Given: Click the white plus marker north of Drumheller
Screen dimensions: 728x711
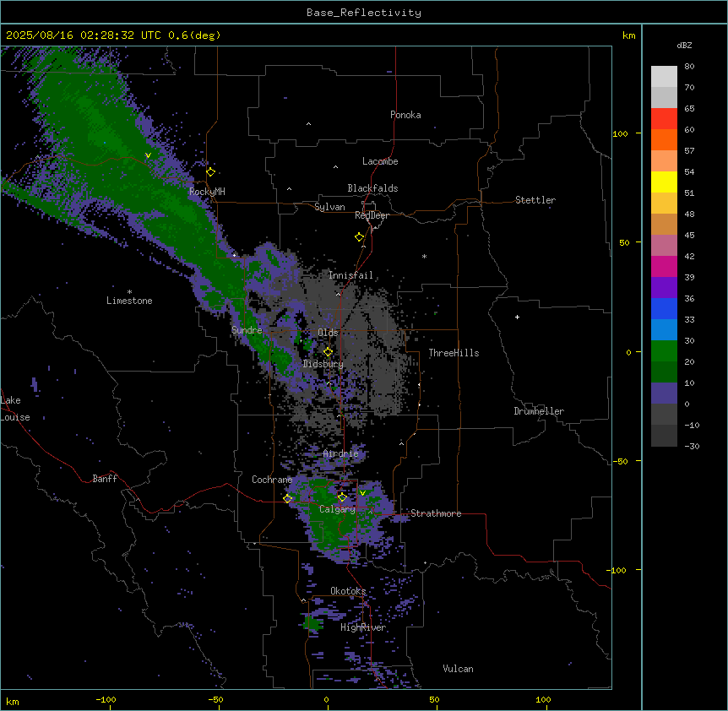Looking at the screenshot, I should click(x=517, y=317).
